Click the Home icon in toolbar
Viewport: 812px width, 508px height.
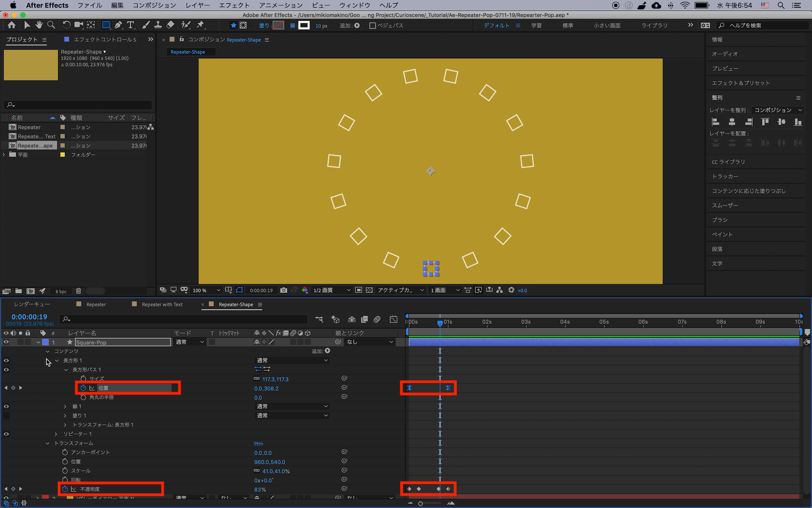coord(12,25)
